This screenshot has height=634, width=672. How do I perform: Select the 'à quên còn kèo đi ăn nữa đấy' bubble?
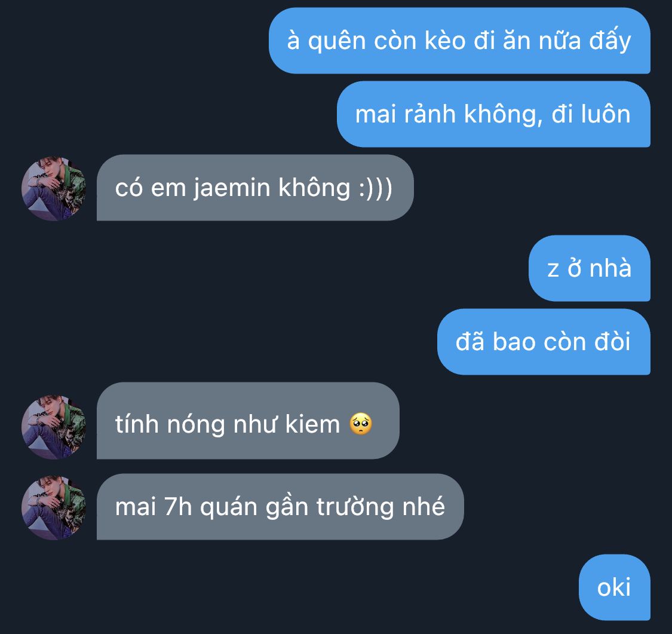[x=459, y=41]
